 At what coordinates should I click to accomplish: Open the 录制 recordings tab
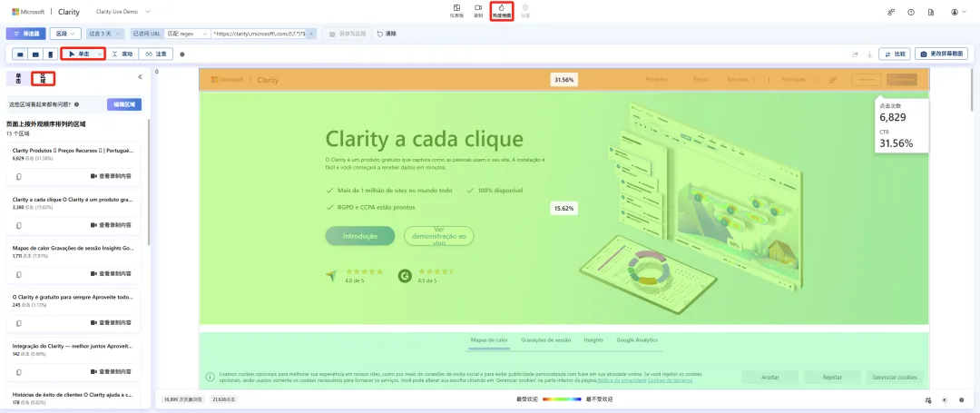click(478, 11)
